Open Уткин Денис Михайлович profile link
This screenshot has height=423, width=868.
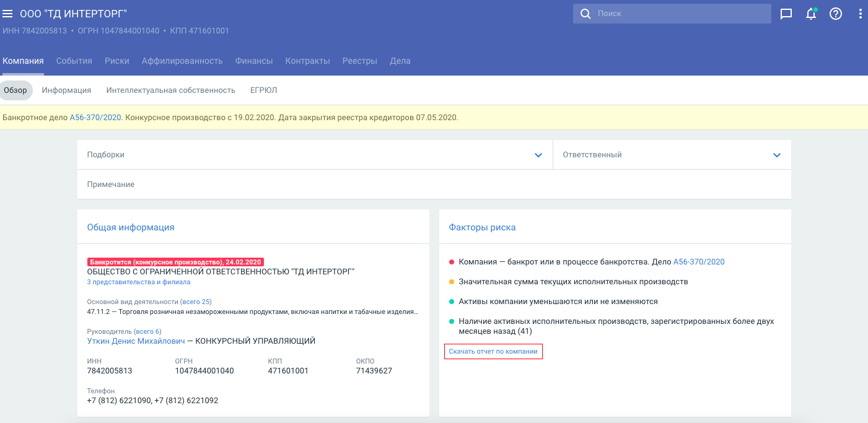click(136, 341)
